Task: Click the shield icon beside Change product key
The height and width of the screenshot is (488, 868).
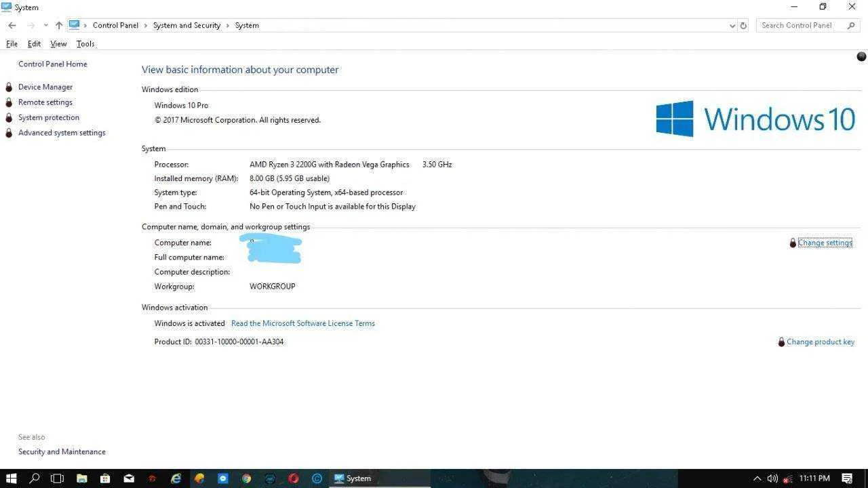Action: [781, 342]
